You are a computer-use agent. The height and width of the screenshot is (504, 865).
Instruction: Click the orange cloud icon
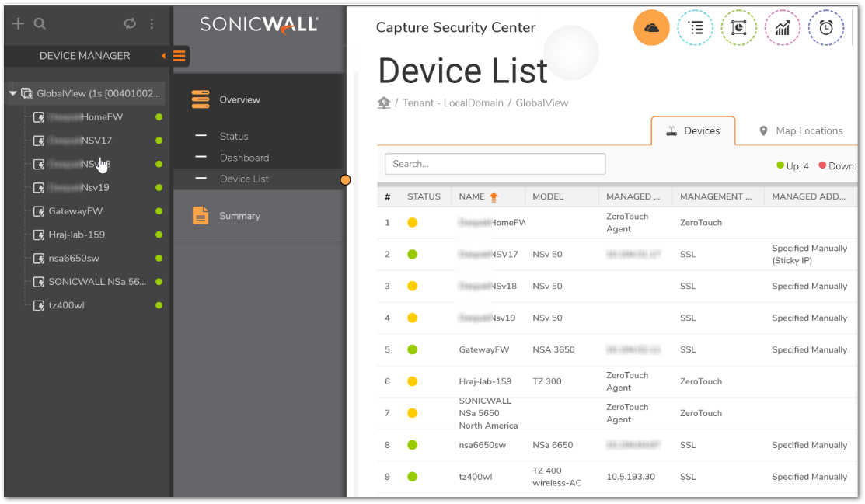651,28
